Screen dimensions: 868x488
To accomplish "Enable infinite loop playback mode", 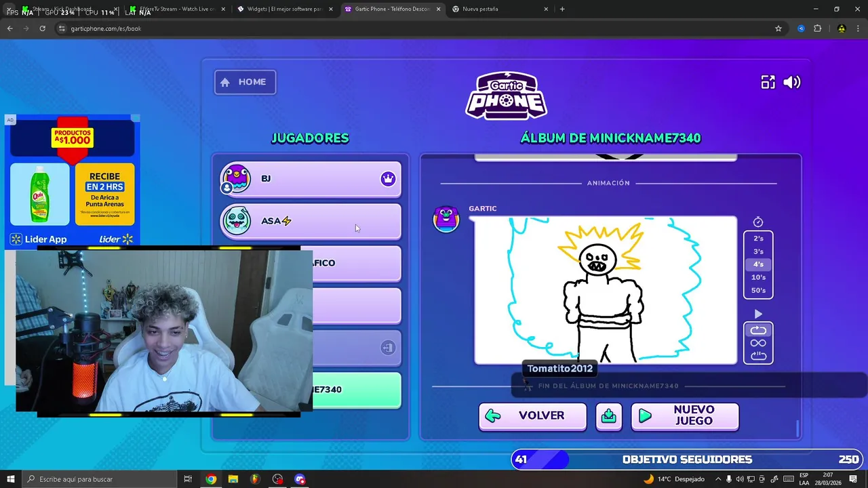I will click(758, 343).
